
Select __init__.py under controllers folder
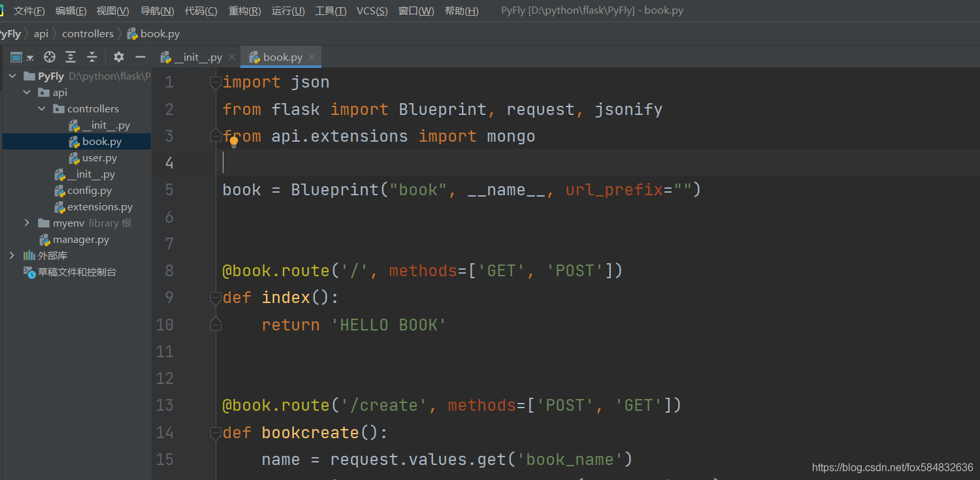coord(106,125)
